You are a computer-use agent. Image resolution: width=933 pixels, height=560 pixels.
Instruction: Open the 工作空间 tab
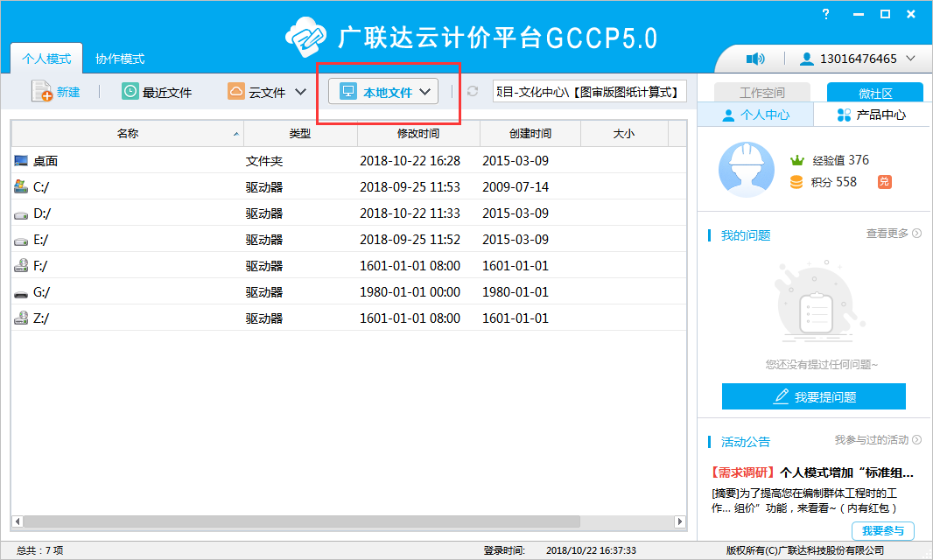762,92
